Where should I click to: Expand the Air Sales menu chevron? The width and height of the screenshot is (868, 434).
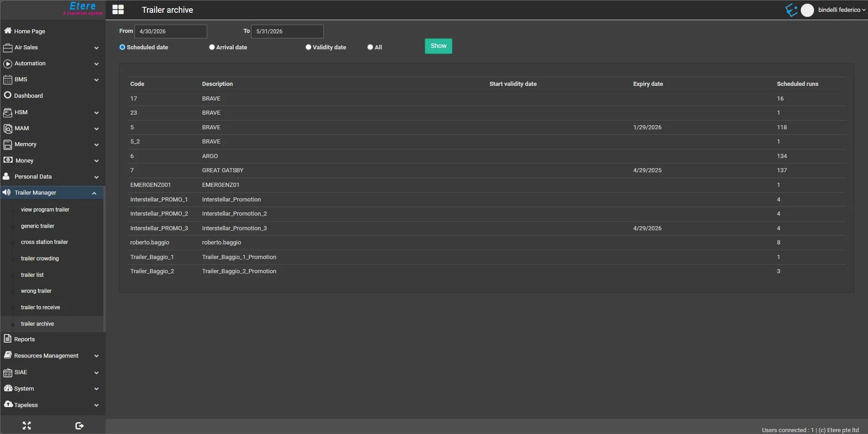coord(96,48)
